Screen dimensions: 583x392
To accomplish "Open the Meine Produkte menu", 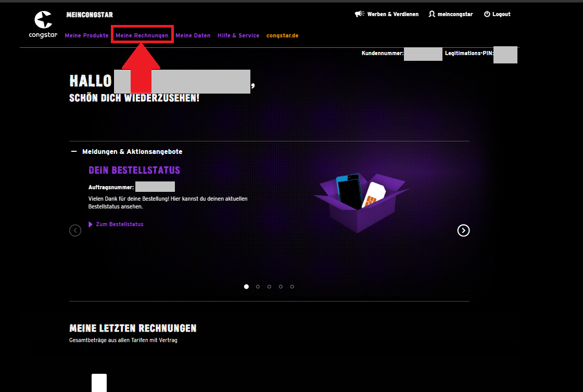I will click(x=86, y=36).
